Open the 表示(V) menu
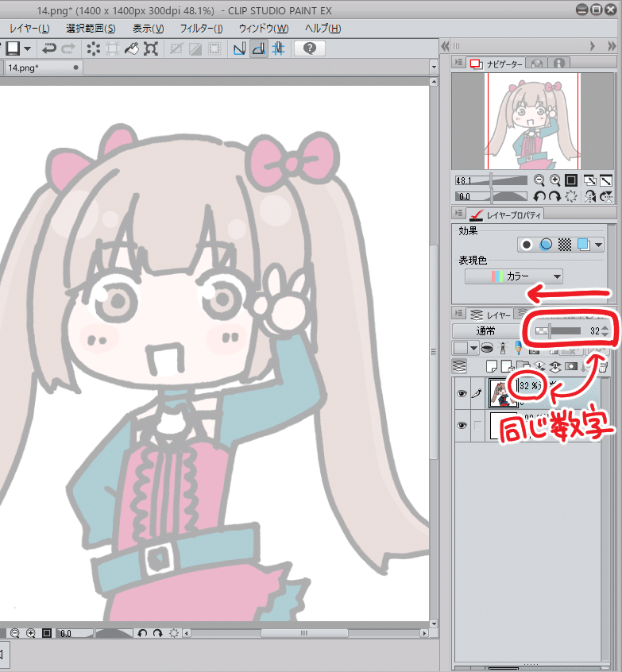This screenshot has height=672, width=622. [x=148, y=29]
